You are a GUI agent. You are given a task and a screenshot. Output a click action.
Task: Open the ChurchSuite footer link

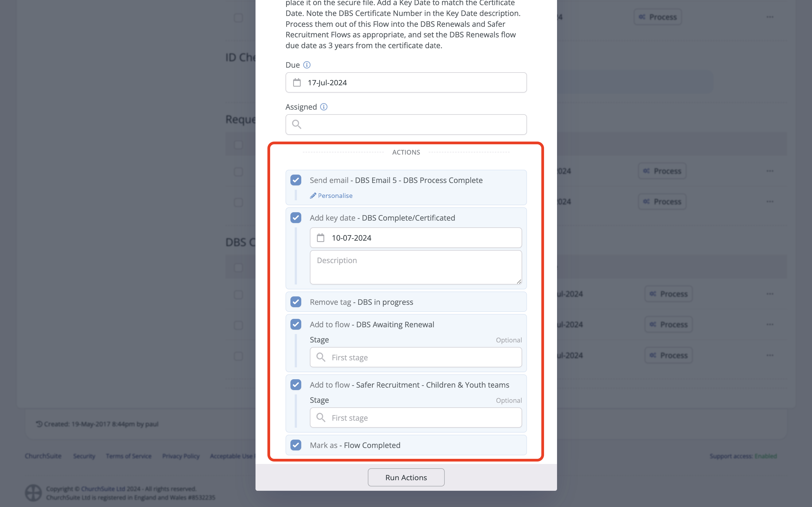tap(43, 456)
